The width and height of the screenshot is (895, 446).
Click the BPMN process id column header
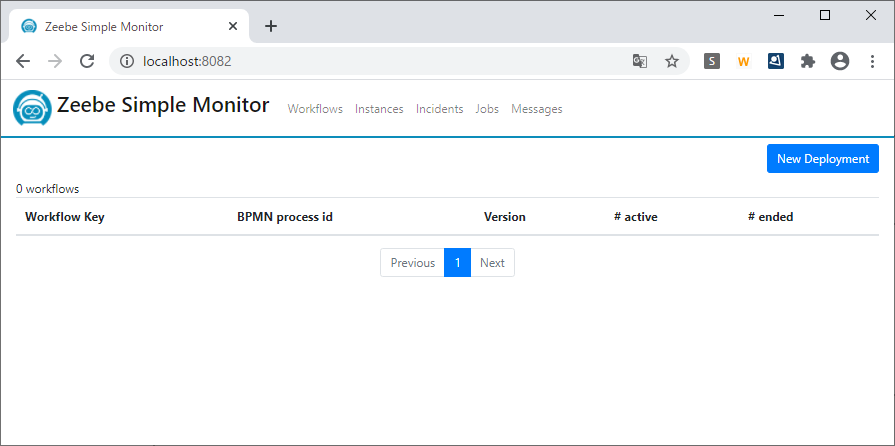(285, 217)
